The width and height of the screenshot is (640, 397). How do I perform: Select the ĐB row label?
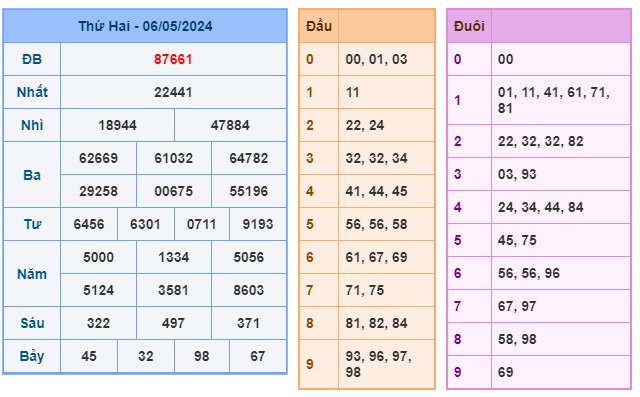[32, 59]
